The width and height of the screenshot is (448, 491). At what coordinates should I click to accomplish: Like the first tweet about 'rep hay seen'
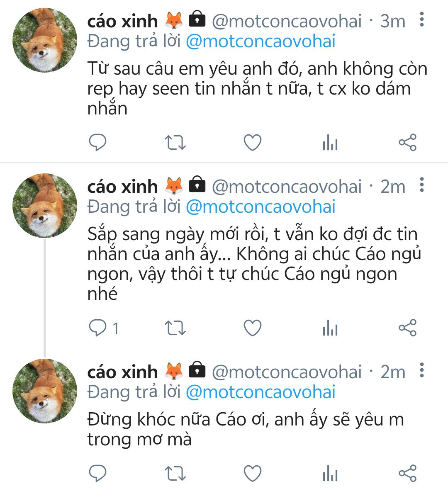(x=252, y=143)
